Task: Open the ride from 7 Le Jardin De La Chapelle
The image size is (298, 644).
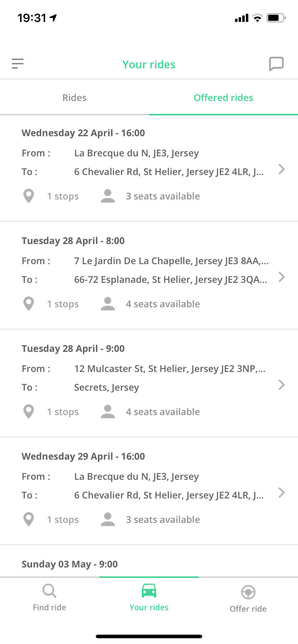Action: 149,276
